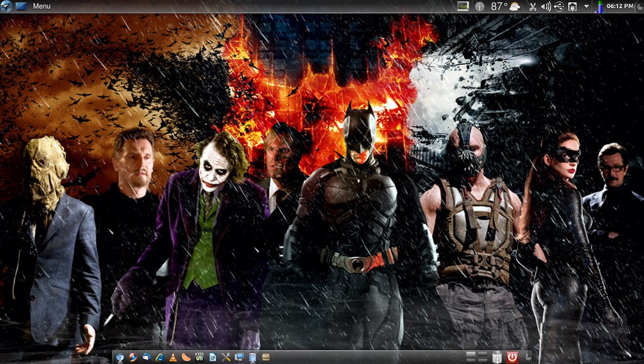Screen dimensions: 644x364
Task: Click the CPU load bar monitor
Action: tap(599, 7)
